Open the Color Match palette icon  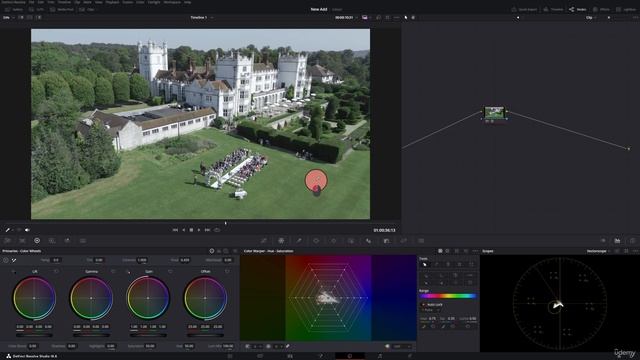coord(22,241)
